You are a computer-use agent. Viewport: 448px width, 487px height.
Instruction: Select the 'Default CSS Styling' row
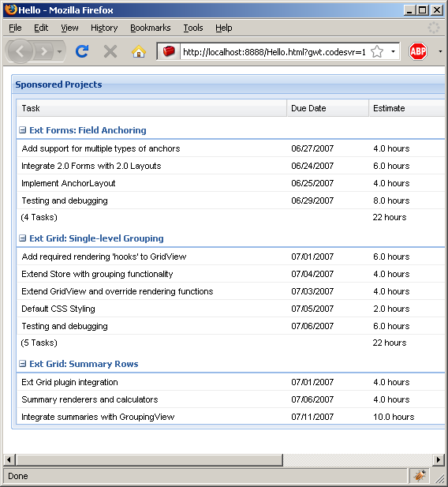(230, 309)
